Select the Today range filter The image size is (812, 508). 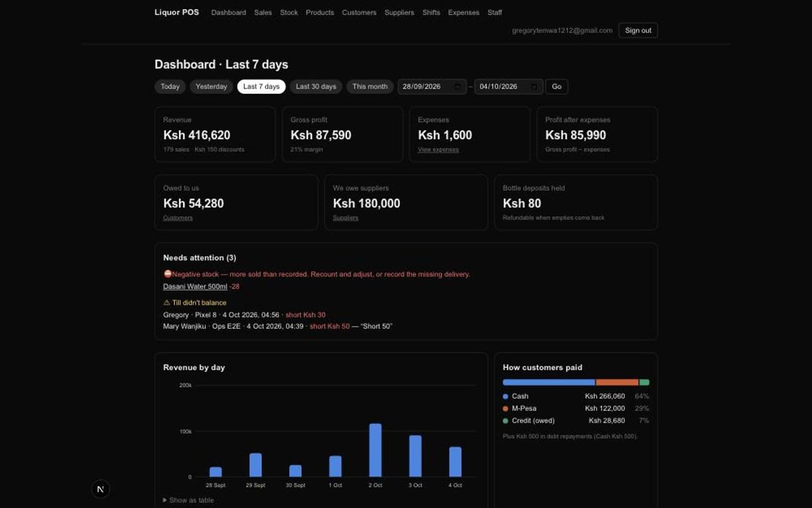(x=170, y=86)
